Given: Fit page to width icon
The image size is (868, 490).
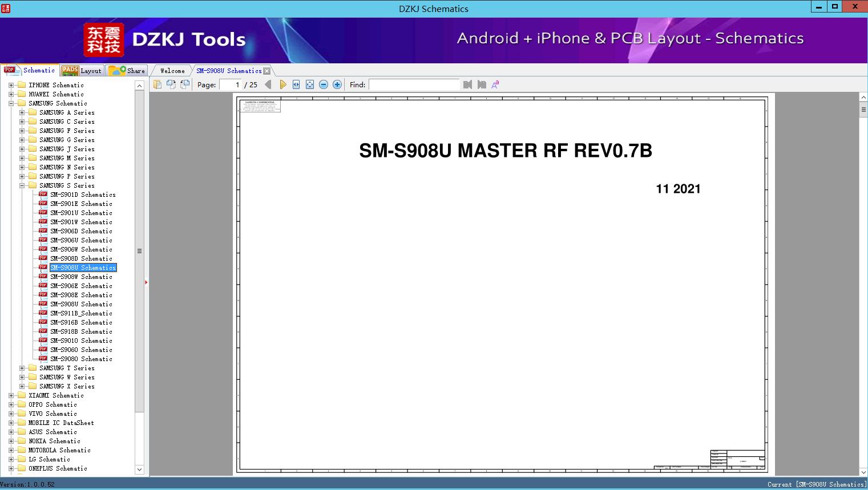Looking at the screenshot, I should pos(296,84).
